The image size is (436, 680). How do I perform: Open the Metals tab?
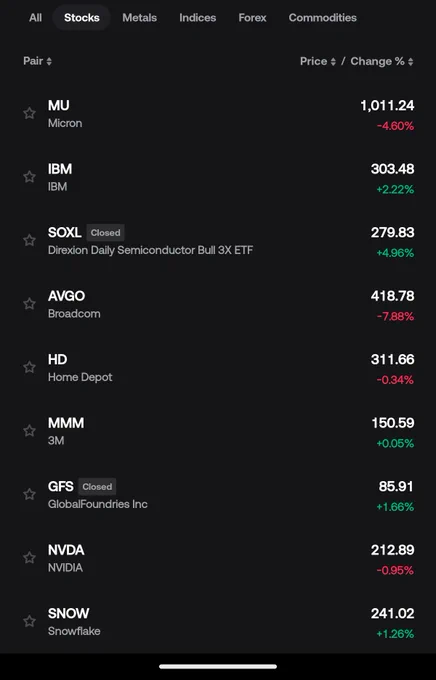[x=139, y=18]
